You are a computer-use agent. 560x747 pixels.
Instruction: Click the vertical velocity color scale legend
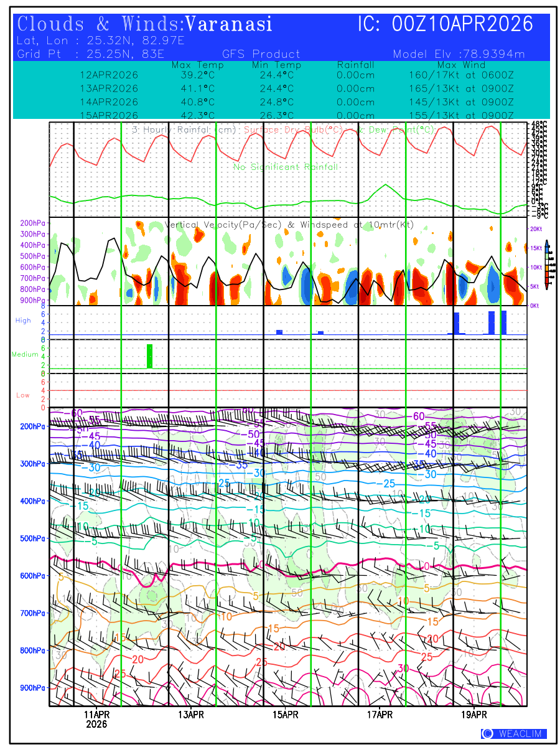click(546, 265)
